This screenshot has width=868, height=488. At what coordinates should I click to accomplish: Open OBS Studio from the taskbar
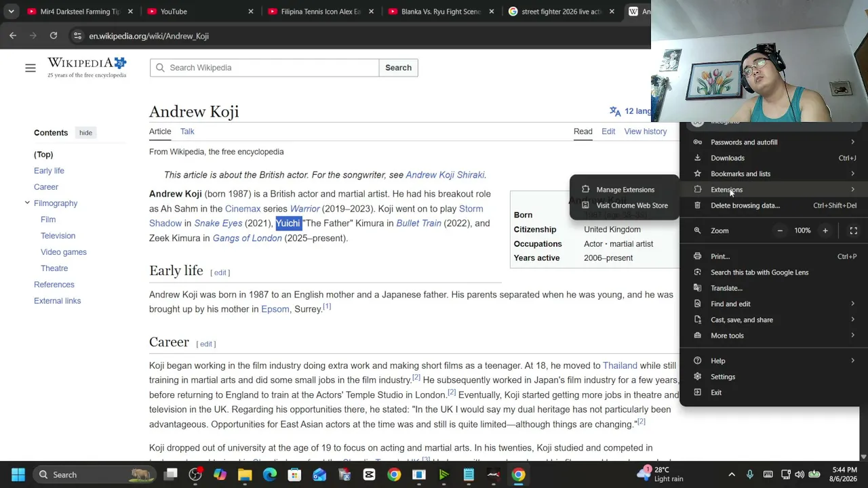(195, 474)
